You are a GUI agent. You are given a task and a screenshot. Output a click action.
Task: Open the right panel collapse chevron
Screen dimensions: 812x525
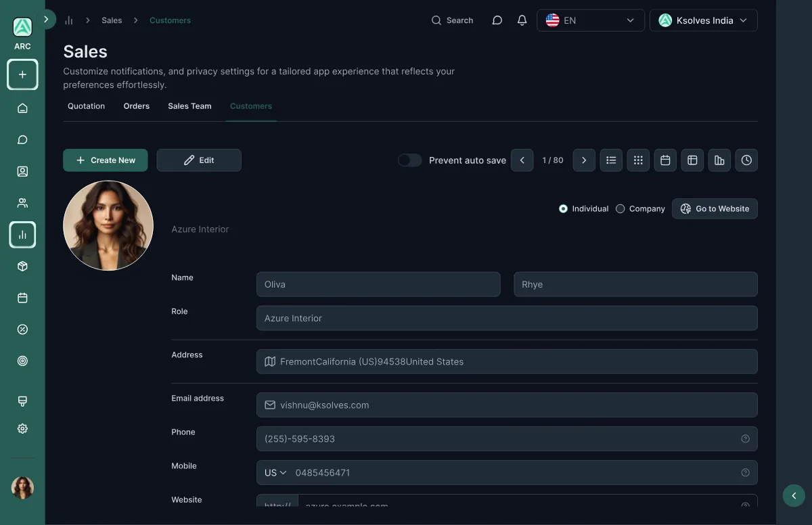pos(794,496)
